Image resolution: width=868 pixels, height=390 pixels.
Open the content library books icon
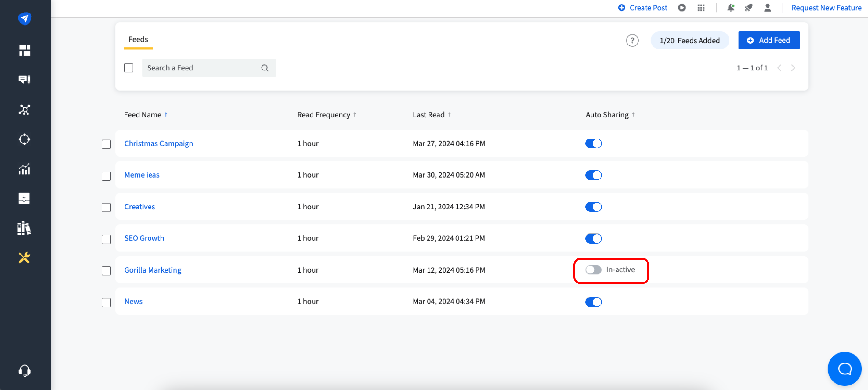click(24, 228)
